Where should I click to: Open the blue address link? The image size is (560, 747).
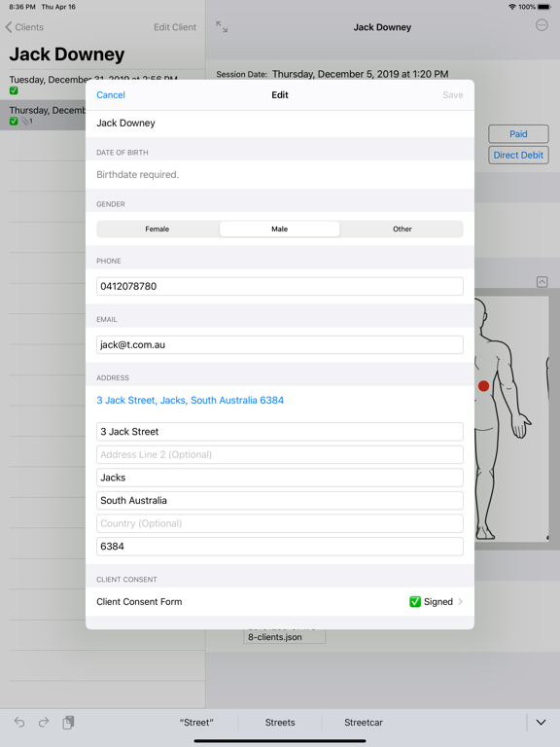[190, 400]
